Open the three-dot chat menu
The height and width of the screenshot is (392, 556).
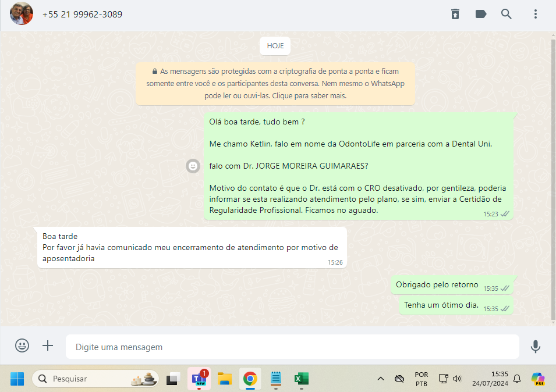point(536,14)
